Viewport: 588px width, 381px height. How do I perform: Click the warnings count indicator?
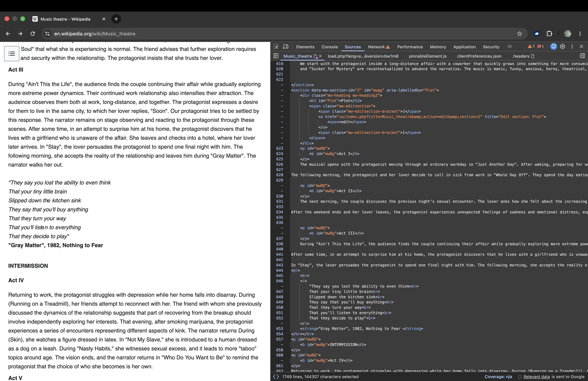[x=531, y=47]
